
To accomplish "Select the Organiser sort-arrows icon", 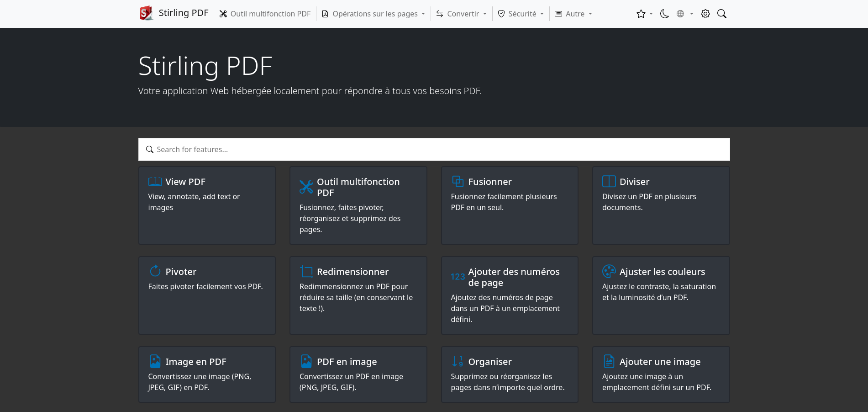I will [x=457, y=361].
